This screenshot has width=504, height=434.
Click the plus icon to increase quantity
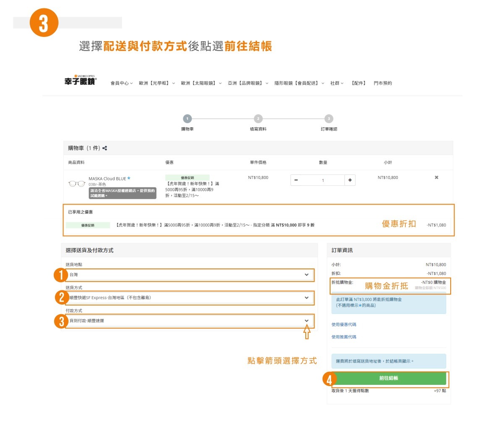click(x=350, y=180)
